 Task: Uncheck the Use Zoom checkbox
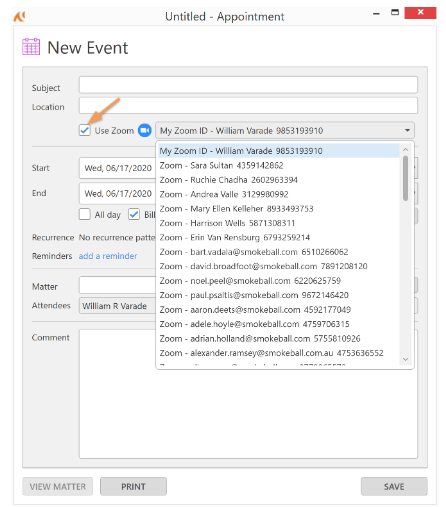pyautogui.click(x=85, y=130)
